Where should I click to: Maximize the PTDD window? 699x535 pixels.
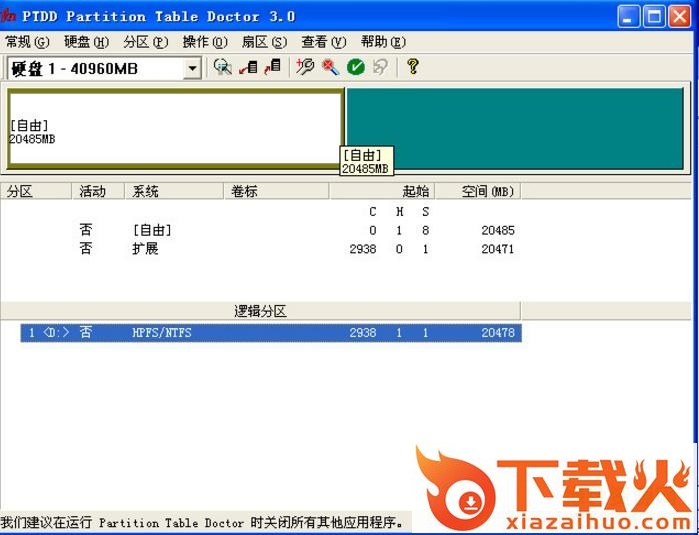point(654,16)
